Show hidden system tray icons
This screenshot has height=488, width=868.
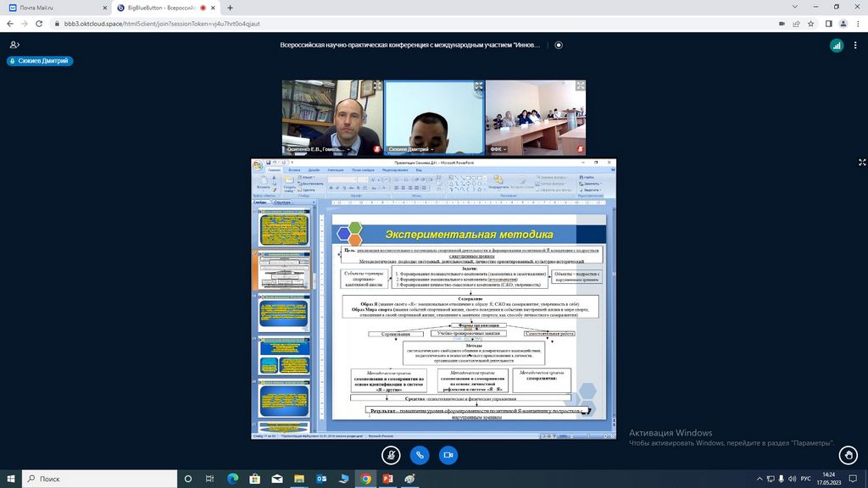click(x=759, y=479)
